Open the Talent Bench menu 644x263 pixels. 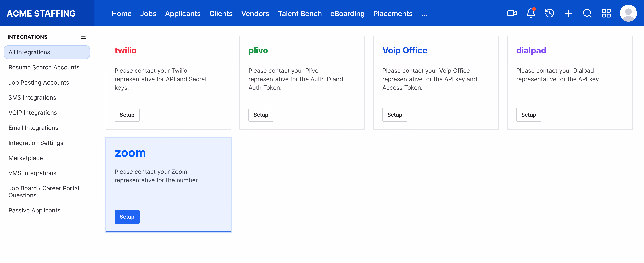(299, 14)
